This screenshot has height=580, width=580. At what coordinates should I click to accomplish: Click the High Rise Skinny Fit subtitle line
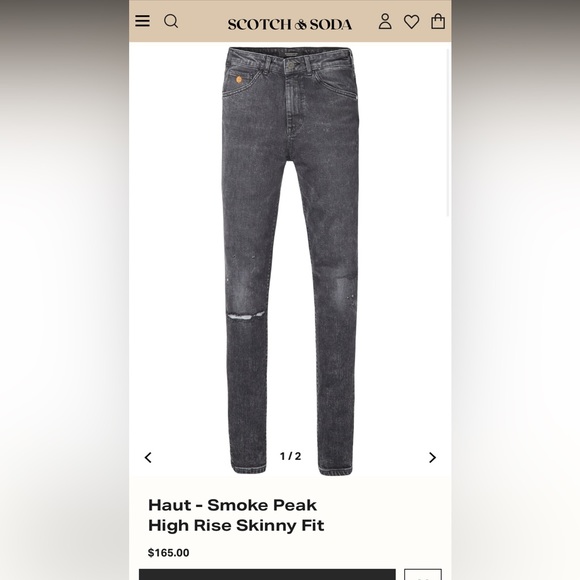(x=236, y=525)
